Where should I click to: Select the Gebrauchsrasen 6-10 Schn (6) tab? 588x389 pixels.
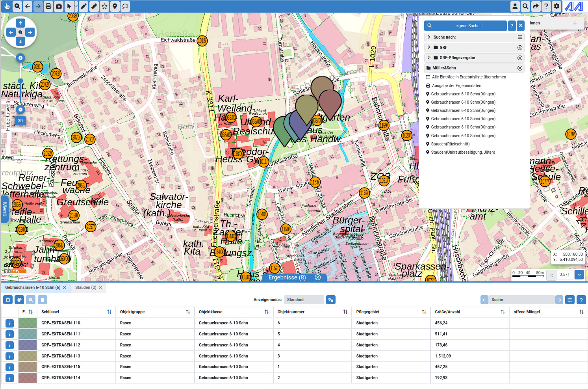(33, 288)
